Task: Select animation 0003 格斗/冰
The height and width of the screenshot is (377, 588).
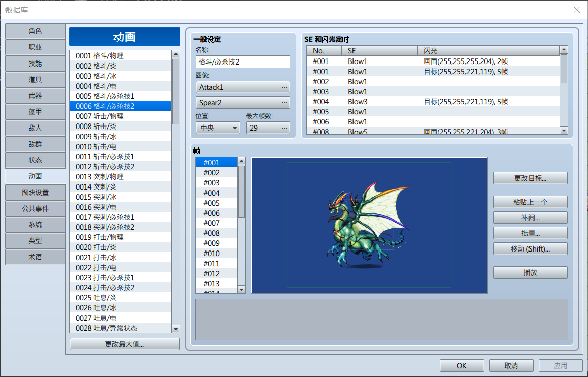Action: 121,76
